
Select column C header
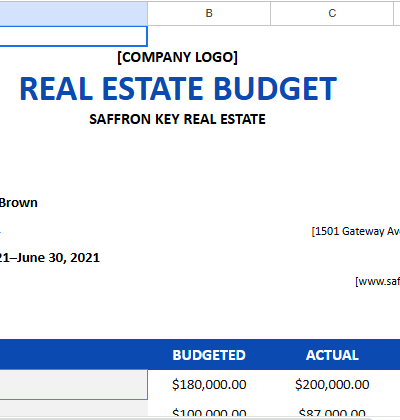332,13
